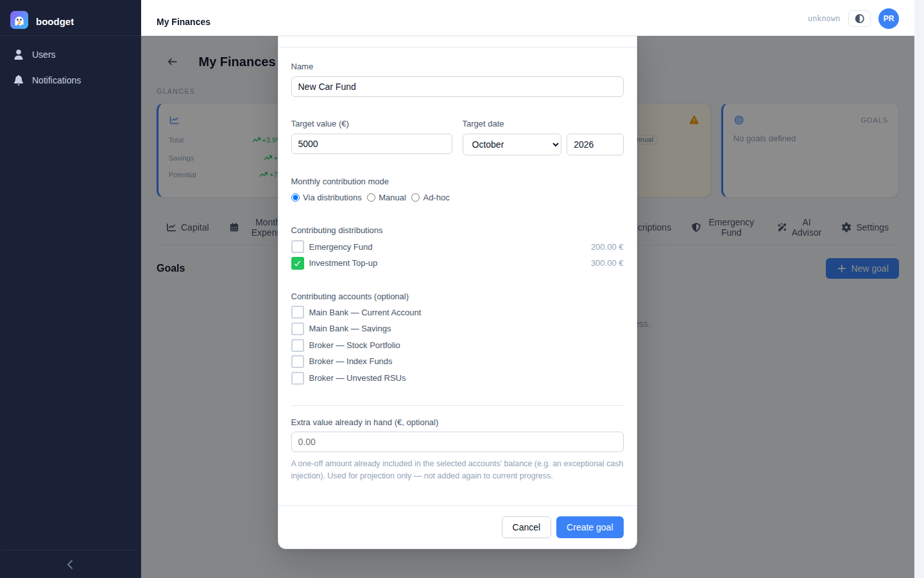Click the Extra value already in hand field
This screenshot has width=924, height=578.
tap(457, 442)
